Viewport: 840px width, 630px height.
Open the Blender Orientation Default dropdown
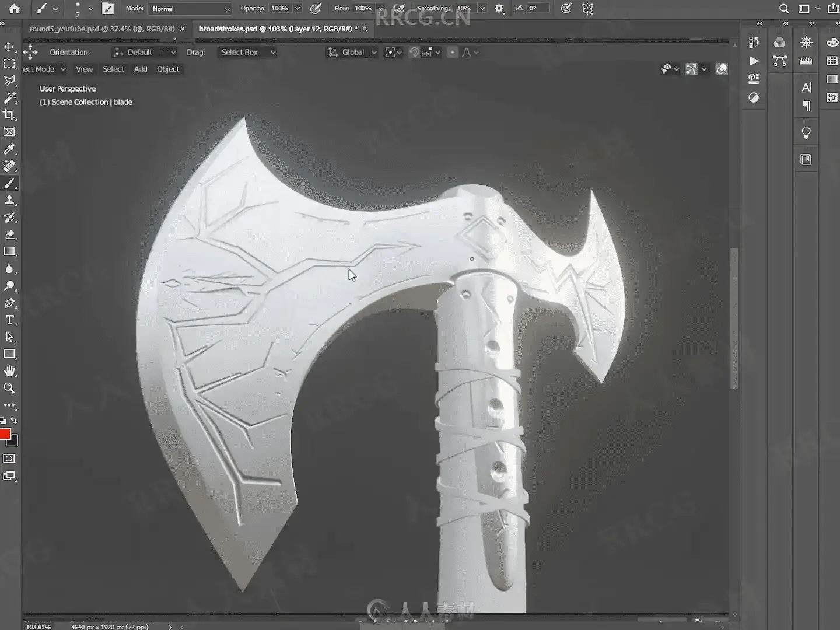[144, 52]
